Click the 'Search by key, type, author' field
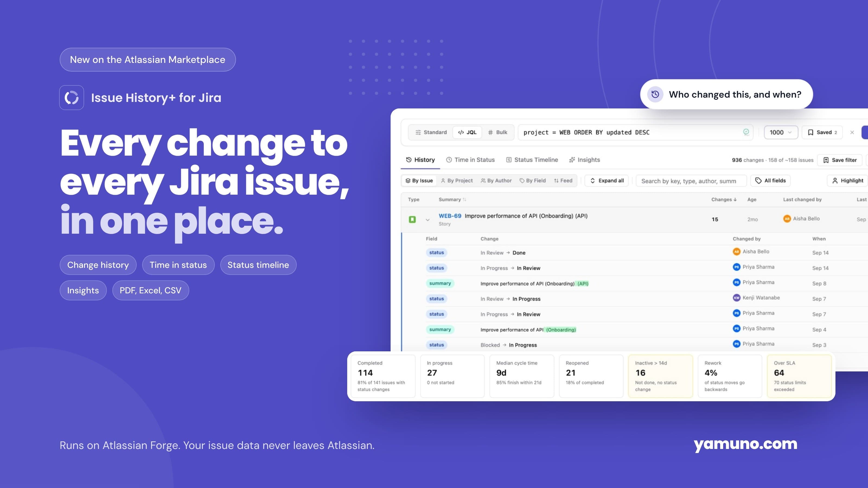Screen dimensions: 868x488 pos(691,181)
